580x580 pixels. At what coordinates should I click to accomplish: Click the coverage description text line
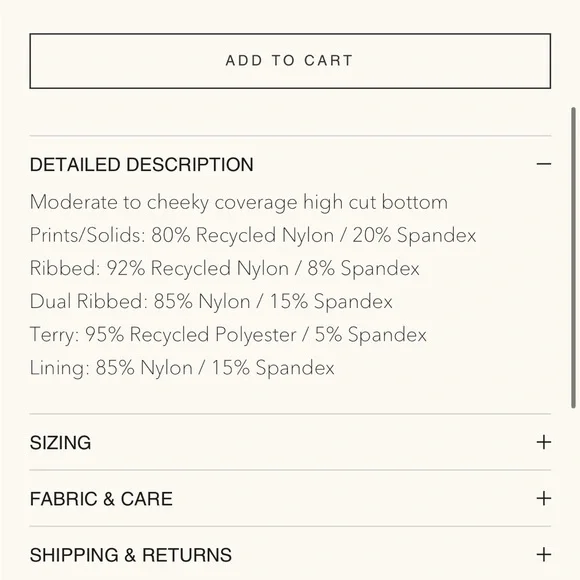click(239, 203)
